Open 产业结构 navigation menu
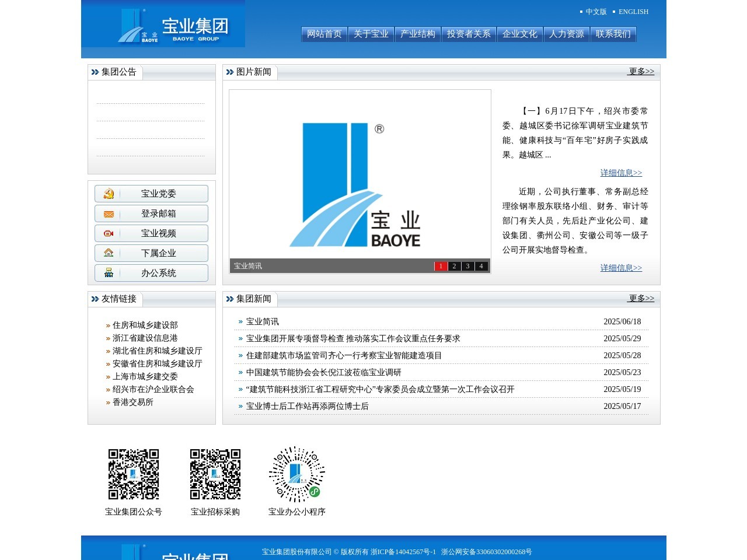The image size is (747, 560). click(418, 34)
